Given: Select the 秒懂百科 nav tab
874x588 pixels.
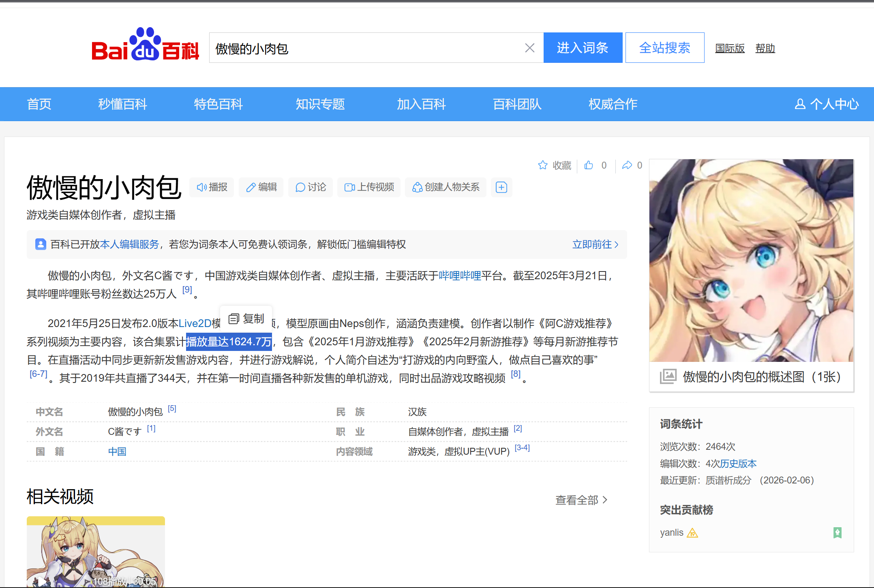Looking at the screenshot, I should tap(122, 104).
